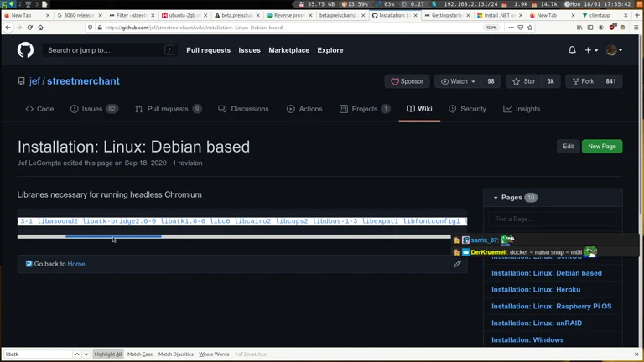Click Pull requests in top navigation
Screen dimensions: 644x362
(208, 50)
